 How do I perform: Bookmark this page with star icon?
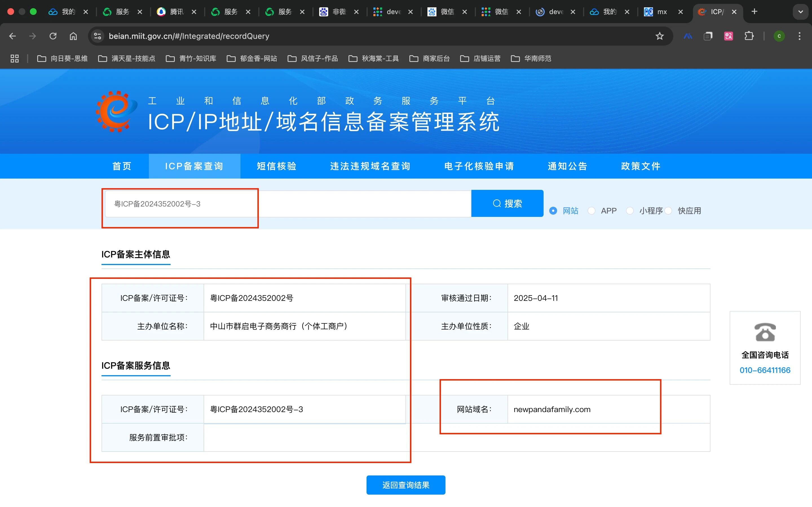[659, 36]
